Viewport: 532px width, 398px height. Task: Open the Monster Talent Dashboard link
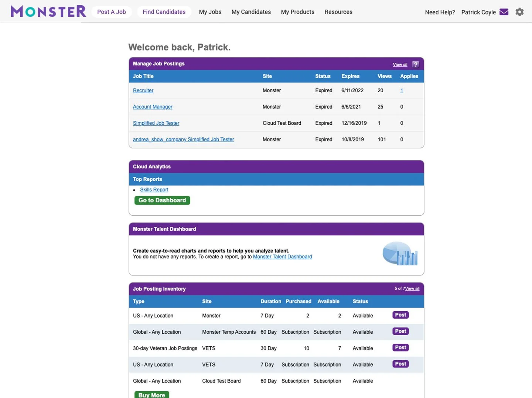(283, 257)
